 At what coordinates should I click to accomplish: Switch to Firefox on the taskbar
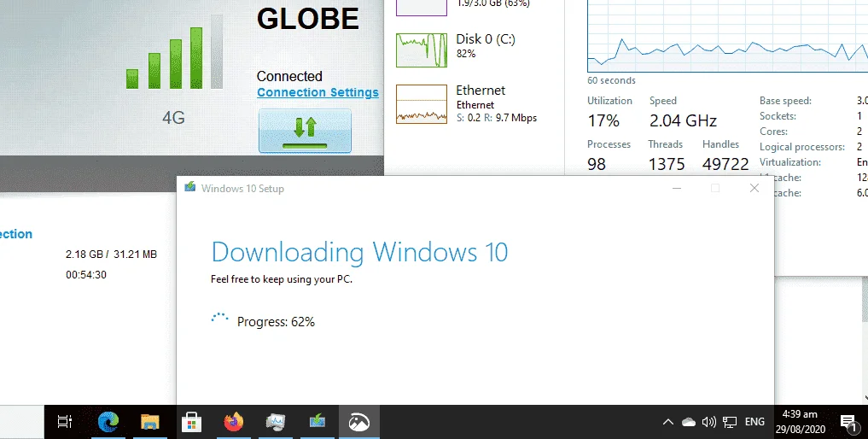pyautogui.click(x=234, y=423)
